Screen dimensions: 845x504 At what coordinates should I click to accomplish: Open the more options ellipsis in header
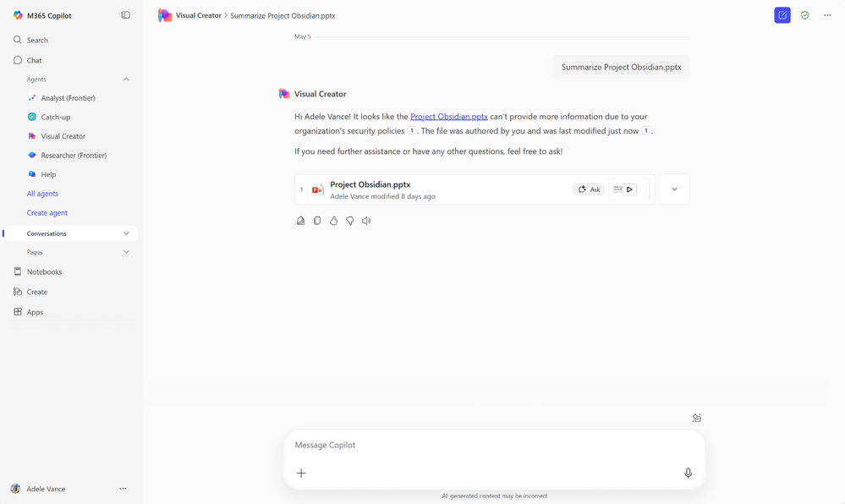point(827,15)
